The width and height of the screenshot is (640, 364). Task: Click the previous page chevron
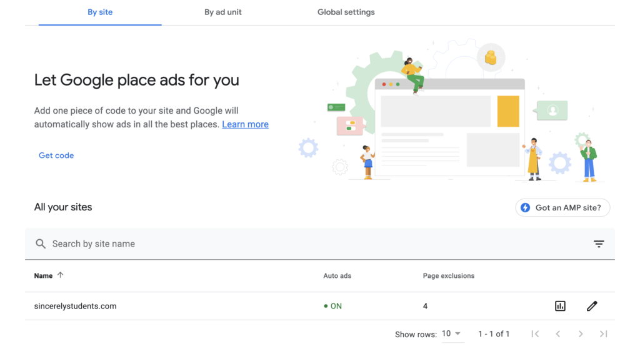557,334
